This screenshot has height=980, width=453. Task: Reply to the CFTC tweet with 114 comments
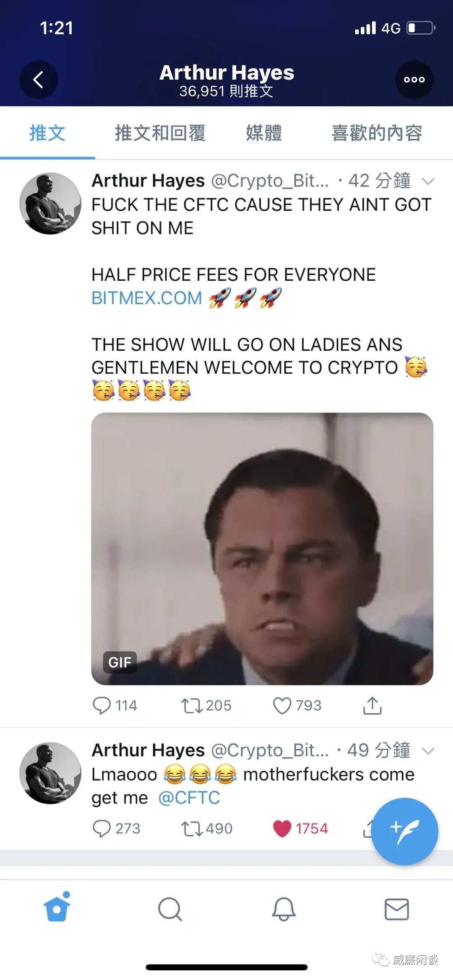click(102, 705)
